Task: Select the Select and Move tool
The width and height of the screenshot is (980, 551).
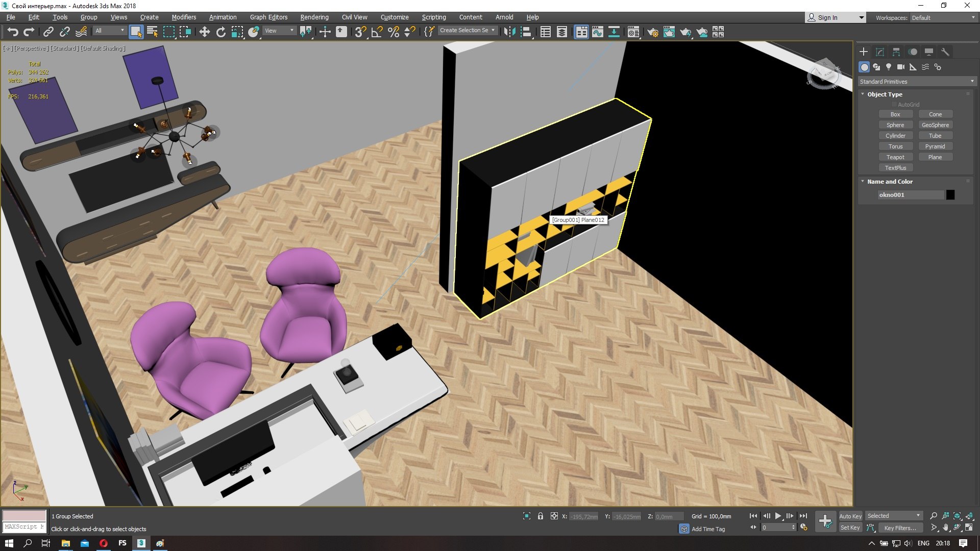Action: pyautogui.click(x=204, y=32)
